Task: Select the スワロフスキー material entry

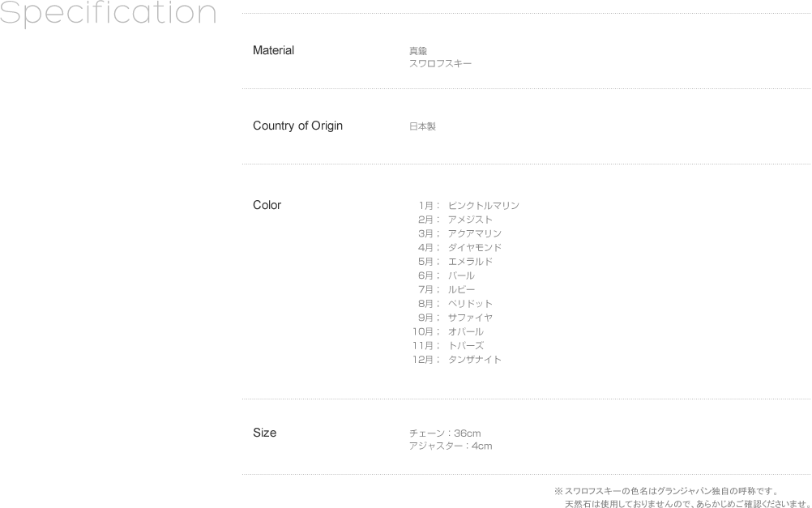Action: click(x=440, y=63)
